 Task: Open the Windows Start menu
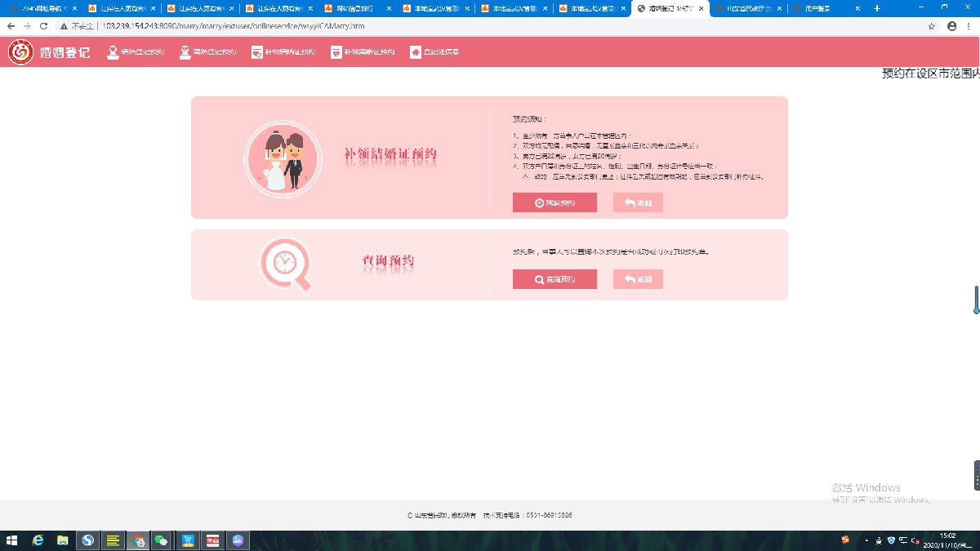pyautogui.click(x=12, y=540)
